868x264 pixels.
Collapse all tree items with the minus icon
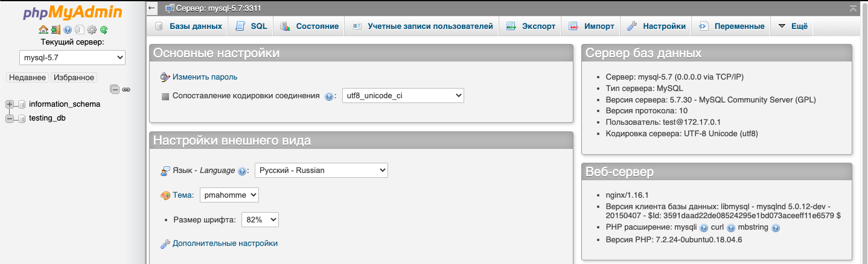[115, 89]
